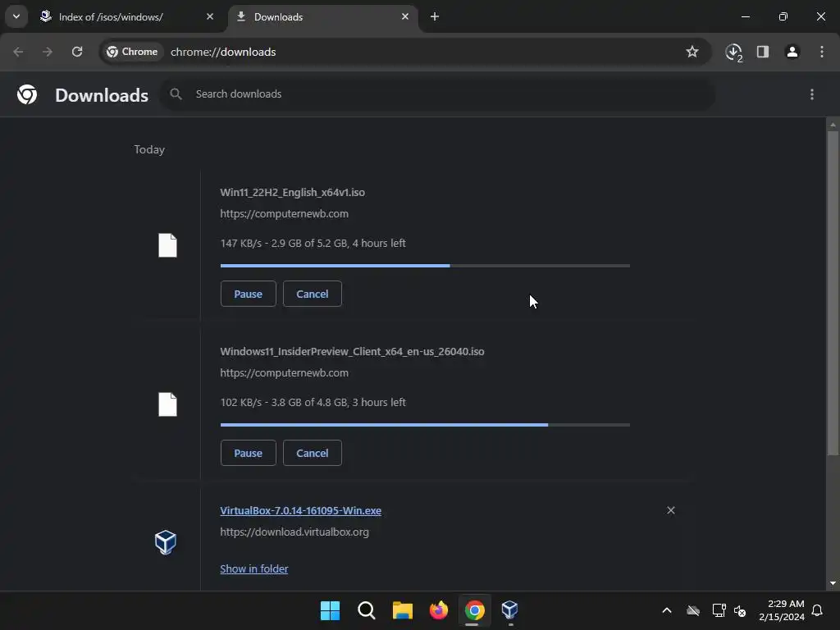Click the InsiderPreview download progress bar
840x630 pixels.
[x=425, y=425]
